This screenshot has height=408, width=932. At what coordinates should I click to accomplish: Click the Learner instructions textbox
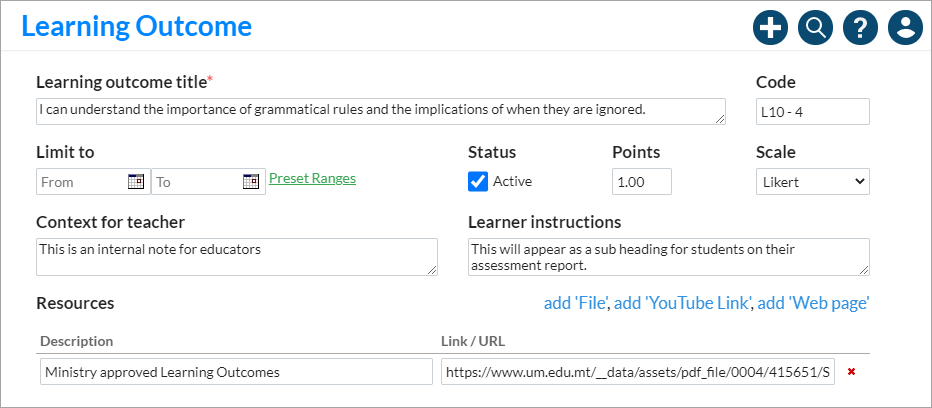point(669,257)
